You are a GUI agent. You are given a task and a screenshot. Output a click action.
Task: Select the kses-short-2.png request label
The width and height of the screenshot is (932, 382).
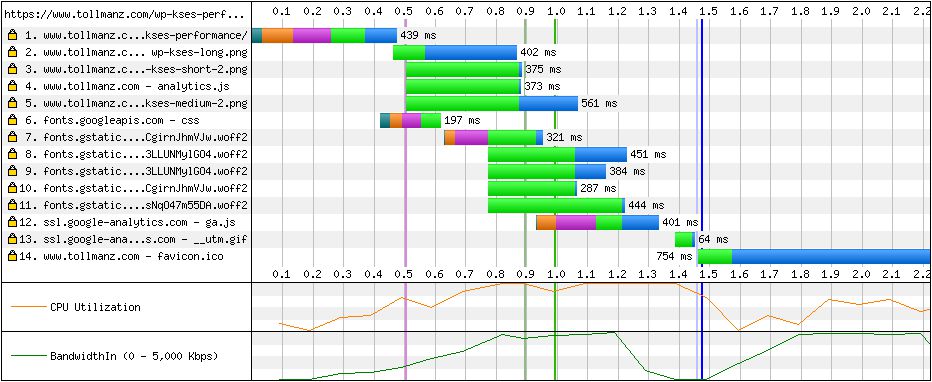[136, 70]
